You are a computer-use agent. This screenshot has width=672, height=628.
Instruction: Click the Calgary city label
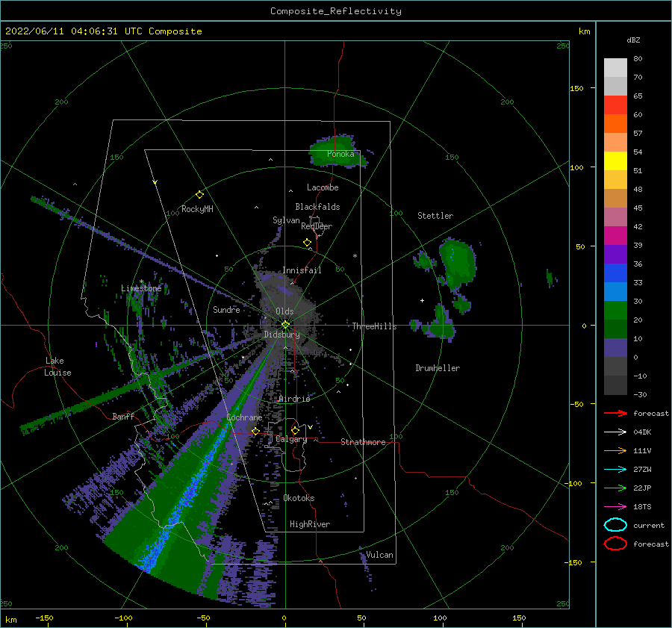pos(291,439)
